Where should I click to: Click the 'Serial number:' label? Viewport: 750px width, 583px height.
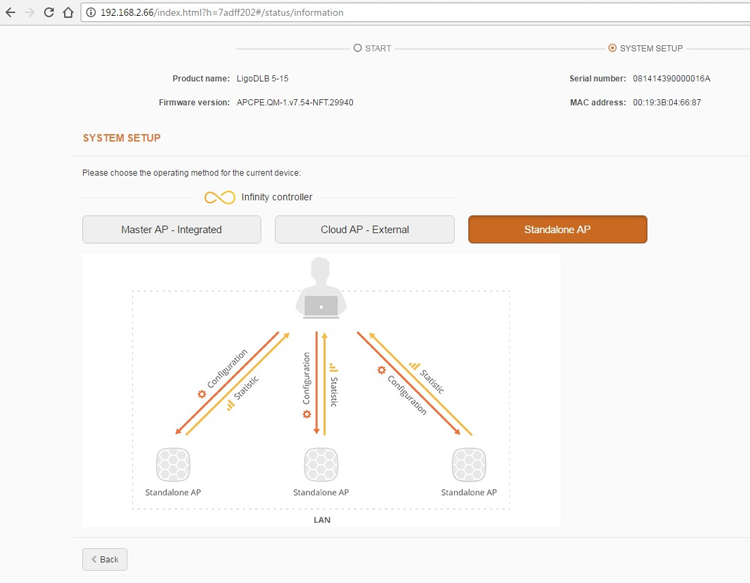tap(597, 78)
